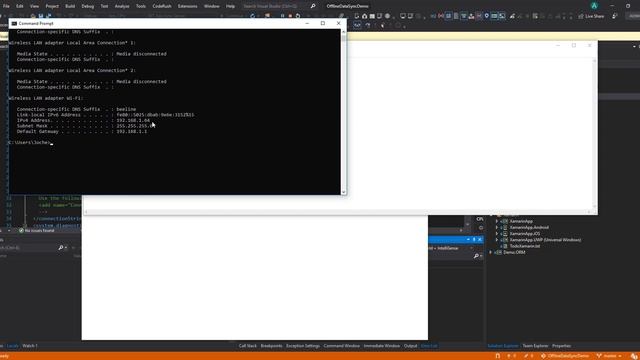Switch to the Output tab
640x360 pixels.
click(x=410, y=346)
